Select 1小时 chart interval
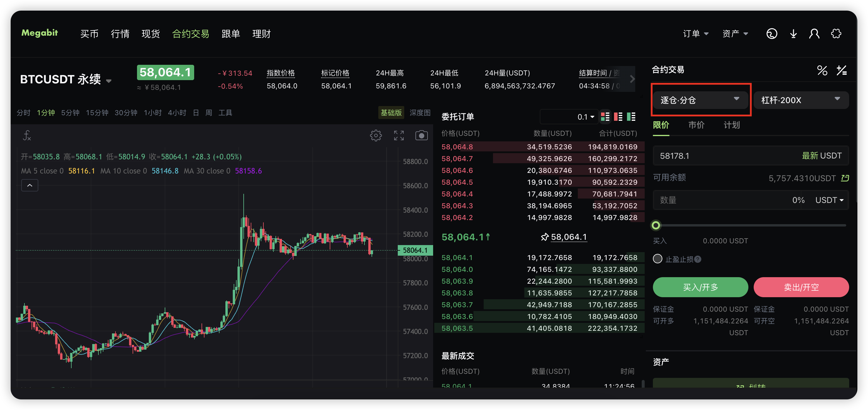 153,113
